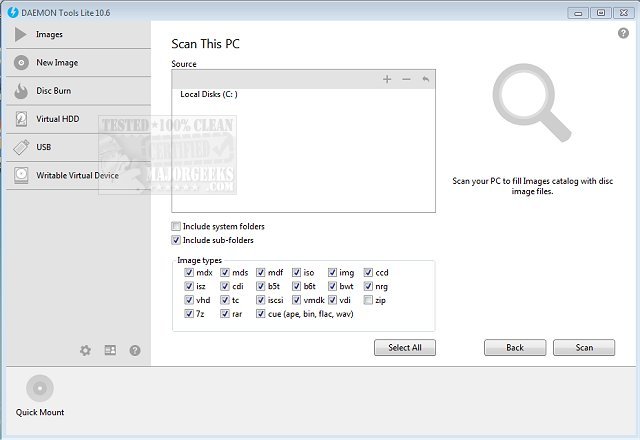Go to New Image section
This screenshot has width=640, height=440.
pyautogui.click(x=57, y=63)
